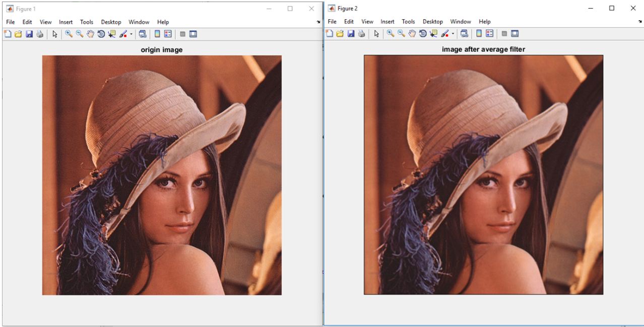644x327 pixels.
Task: Click Link Plot icon in Figure 1
Action: tap(143, 34)
